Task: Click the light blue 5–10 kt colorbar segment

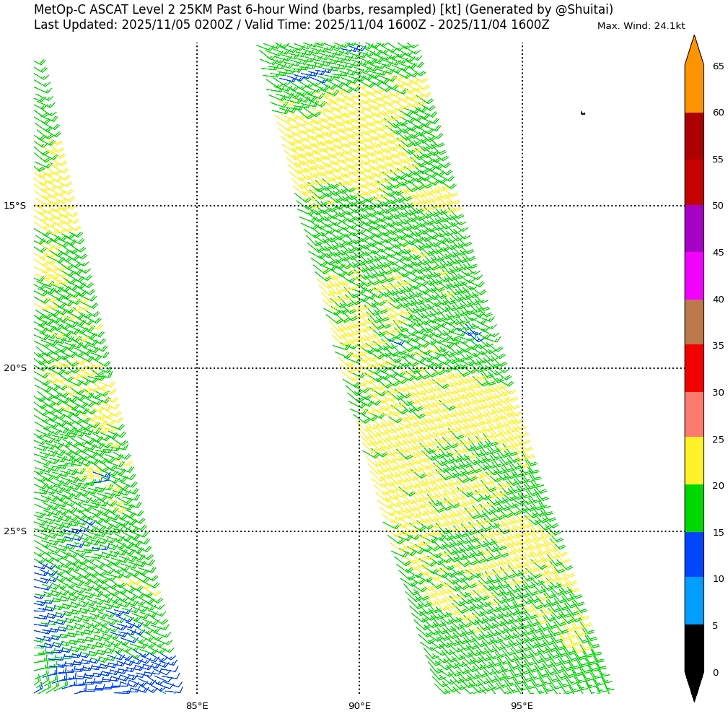Action: pos(693,601)
